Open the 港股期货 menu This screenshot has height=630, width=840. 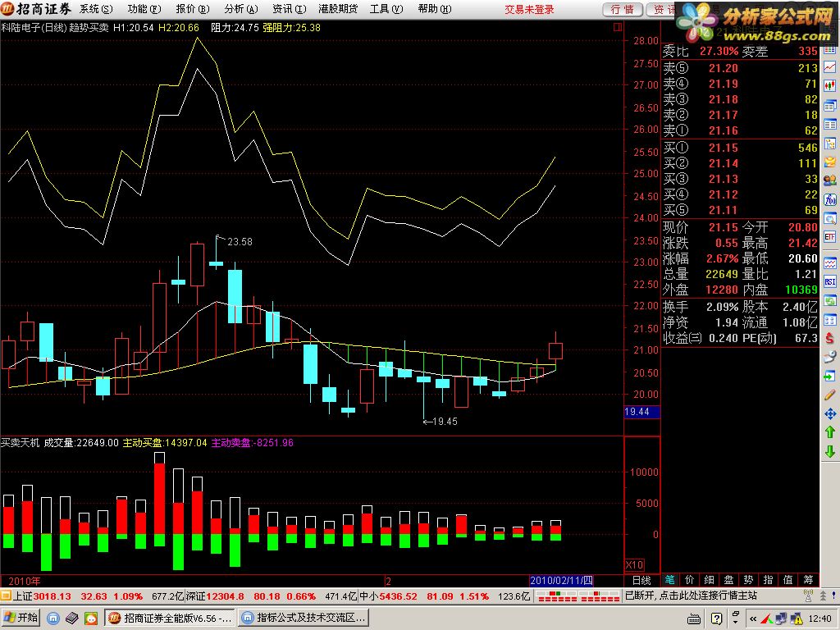point(337,9)
